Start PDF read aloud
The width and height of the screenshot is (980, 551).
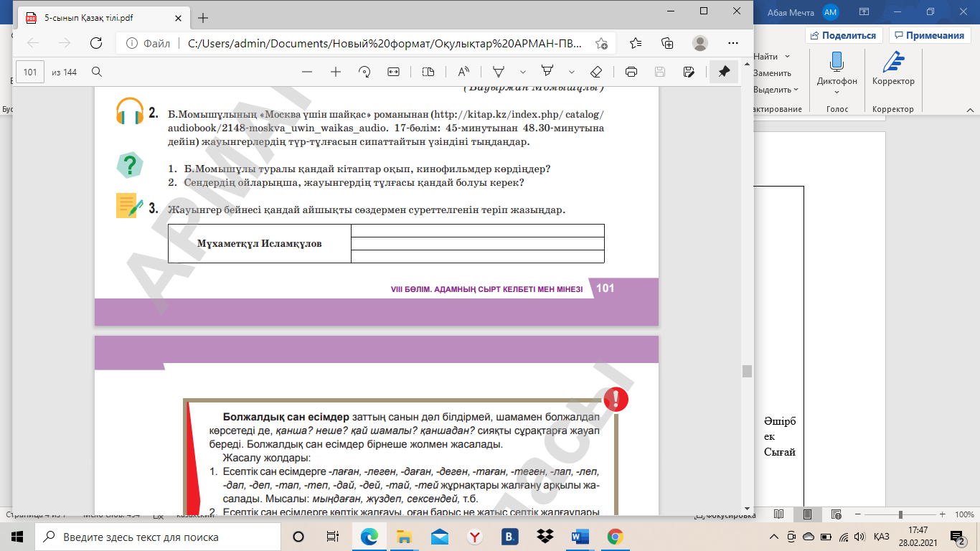[463, 72]
